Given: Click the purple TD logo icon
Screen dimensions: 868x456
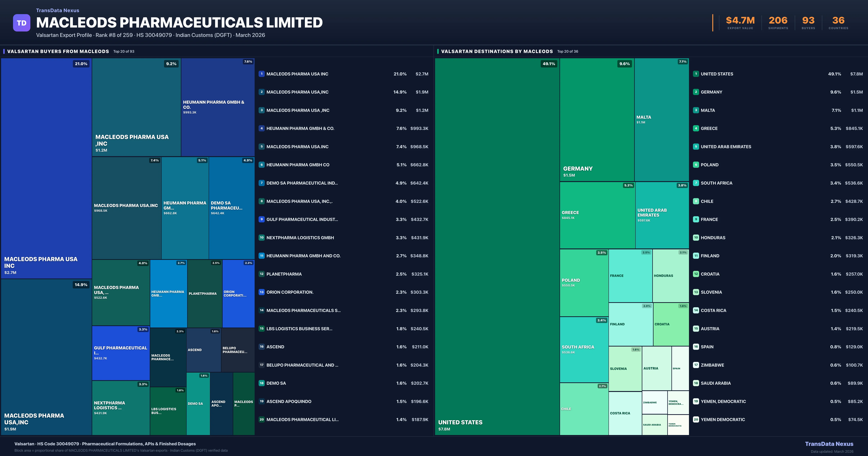Looking at the screenshot, I should [x=22, y=23].
